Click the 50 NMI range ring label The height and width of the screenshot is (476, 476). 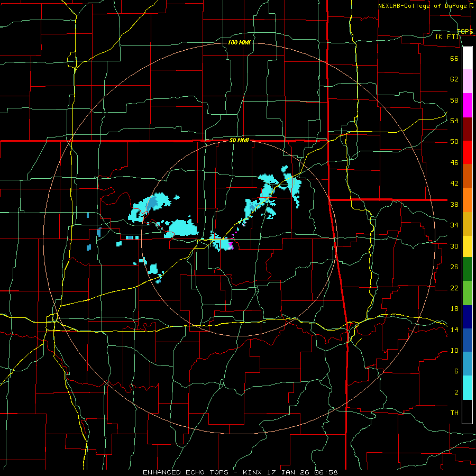[x=239, y=140]
